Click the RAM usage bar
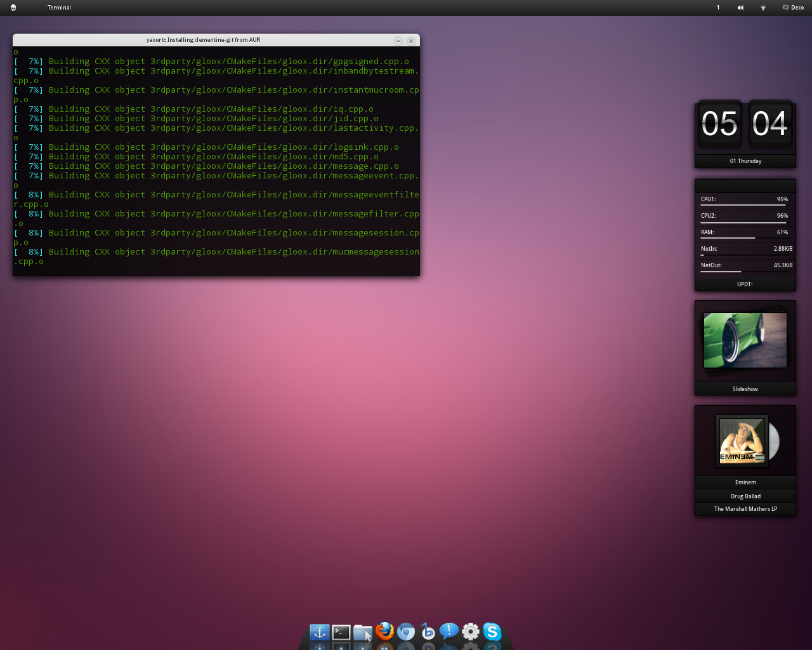This screenshot has height=650, width=812. 743,238
